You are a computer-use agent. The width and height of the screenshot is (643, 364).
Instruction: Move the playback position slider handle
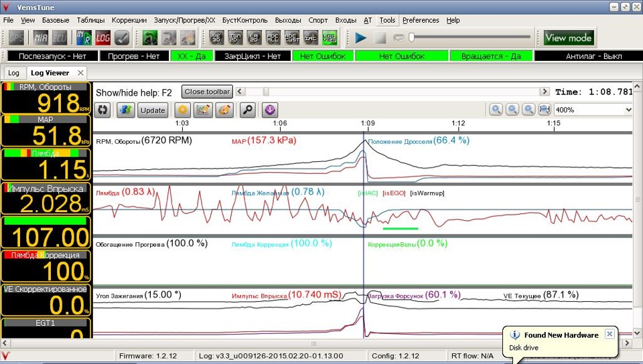[412, 37]
